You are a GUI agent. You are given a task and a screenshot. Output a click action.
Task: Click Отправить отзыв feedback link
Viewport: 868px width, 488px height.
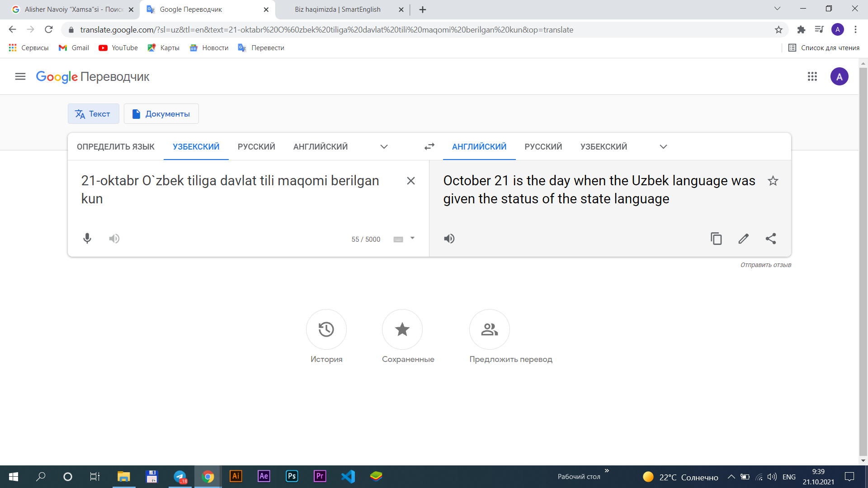click(765, 265)
